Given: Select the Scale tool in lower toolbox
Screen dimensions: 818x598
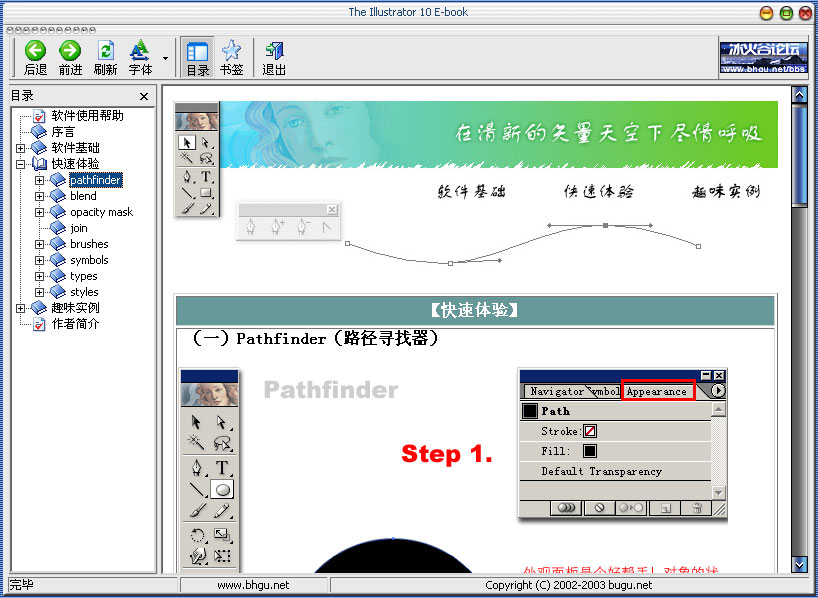Looking at the screenshot, I should (x=222, y=535).
